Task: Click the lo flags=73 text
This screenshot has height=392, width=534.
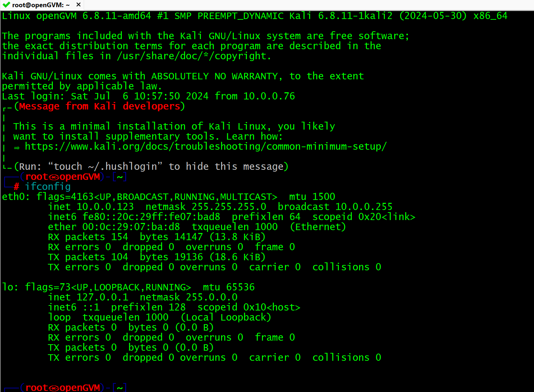Action: point(108,287)
